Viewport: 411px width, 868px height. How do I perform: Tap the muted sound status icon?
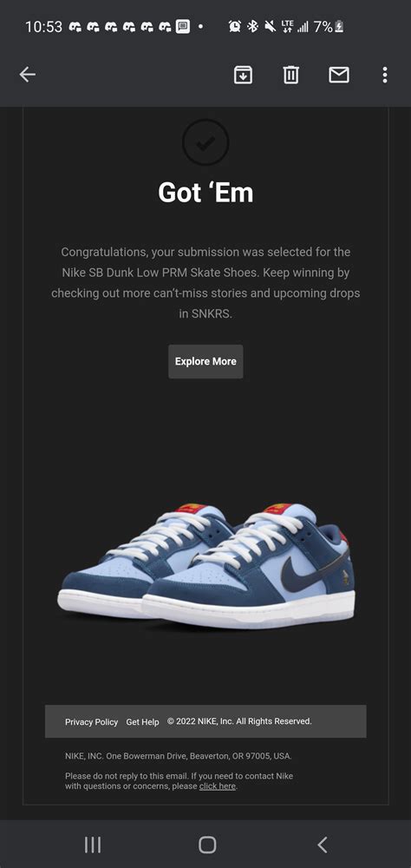click(x=270, y=26)
